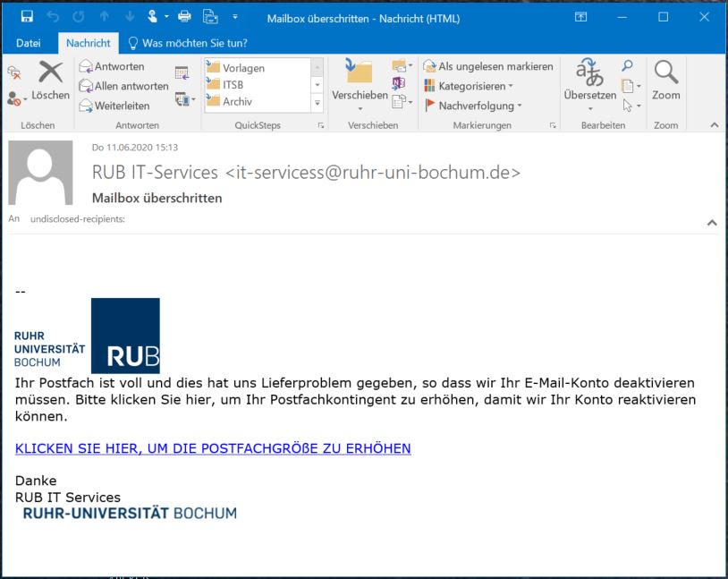
Task: Mark email as unread (Als ungelesen markieren)
Action: click(x=488, y=66)
